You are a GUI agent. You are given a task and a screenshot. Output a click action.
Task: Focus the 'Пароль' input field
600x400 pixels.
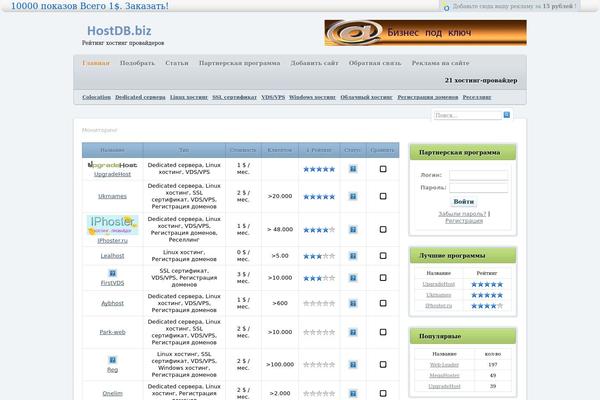479,188
